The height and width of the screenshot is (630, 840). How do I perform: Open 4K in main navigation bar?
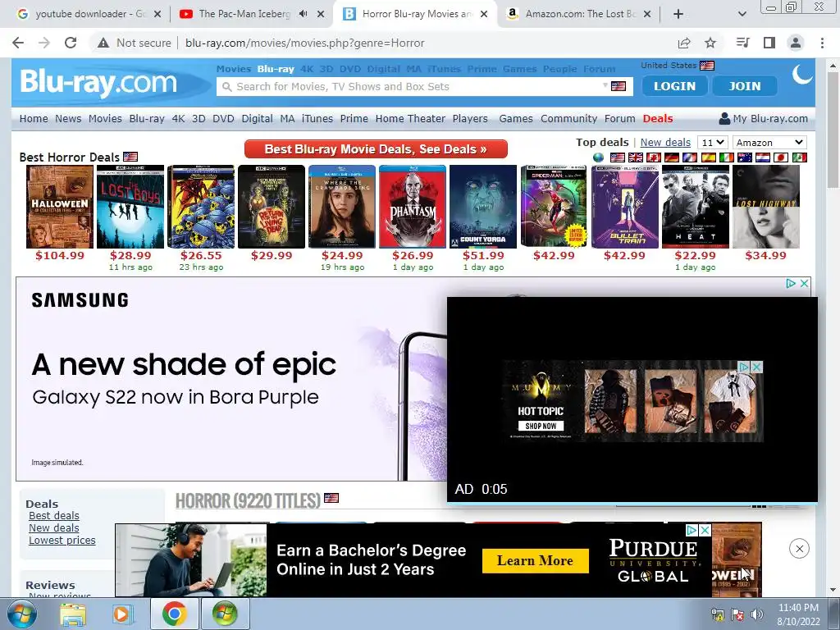pyautogui.click(x=178, y=118)
